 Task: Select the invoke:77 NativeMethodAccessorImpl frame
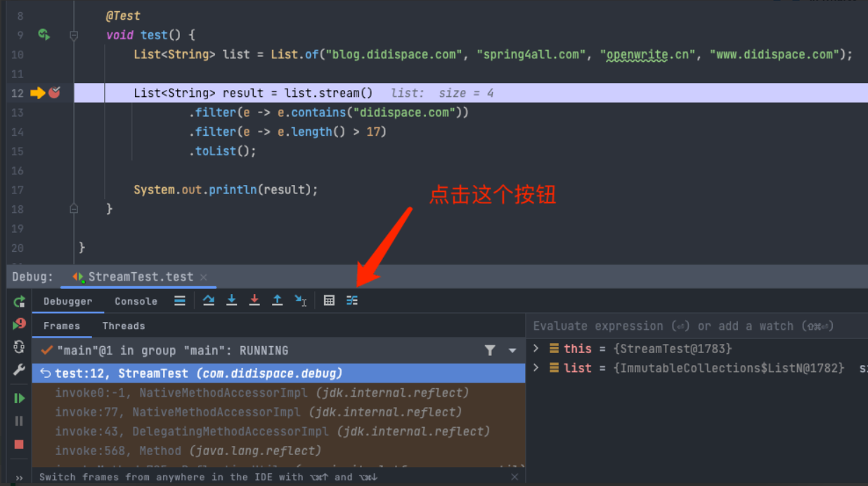click(279, 412)
